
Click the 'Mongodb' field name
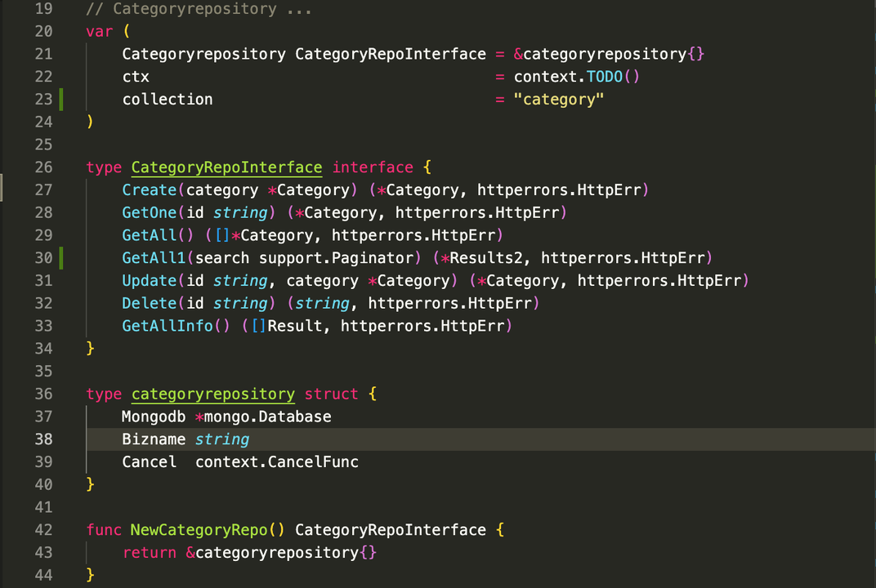tap(154, 416)
